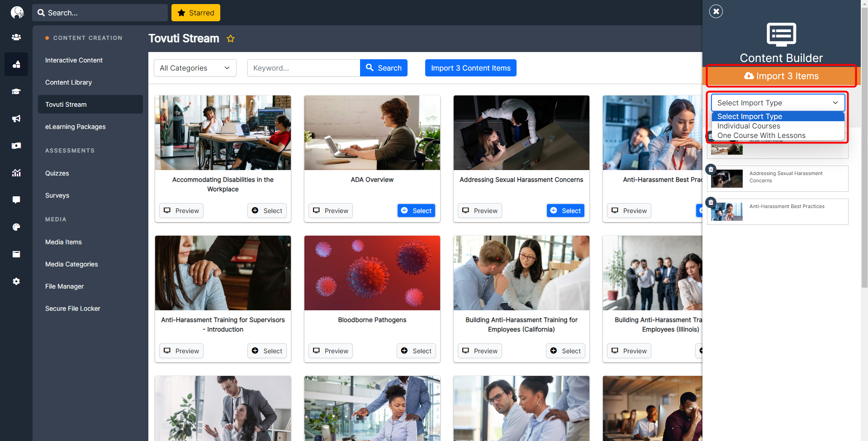Preview ADA Overview course
Image resolution: width=868 pixels, height=441 pixels.
click(331, 211)
